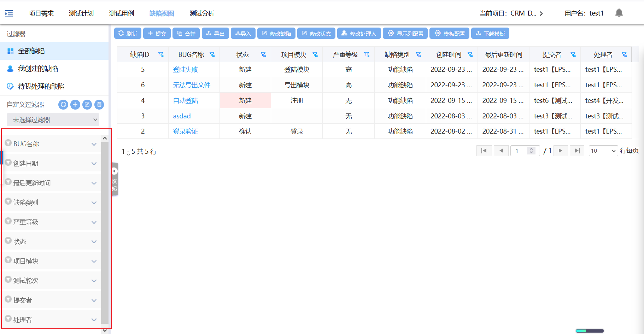Click the notification bell icon
This screenshot has width=644, height=334.
coord(619,13)
